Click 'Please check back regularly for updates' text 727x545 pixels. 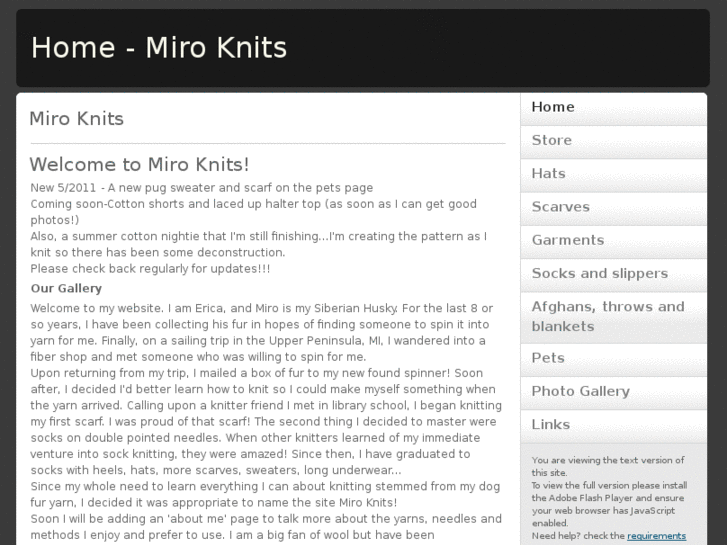tap(150, 268)
